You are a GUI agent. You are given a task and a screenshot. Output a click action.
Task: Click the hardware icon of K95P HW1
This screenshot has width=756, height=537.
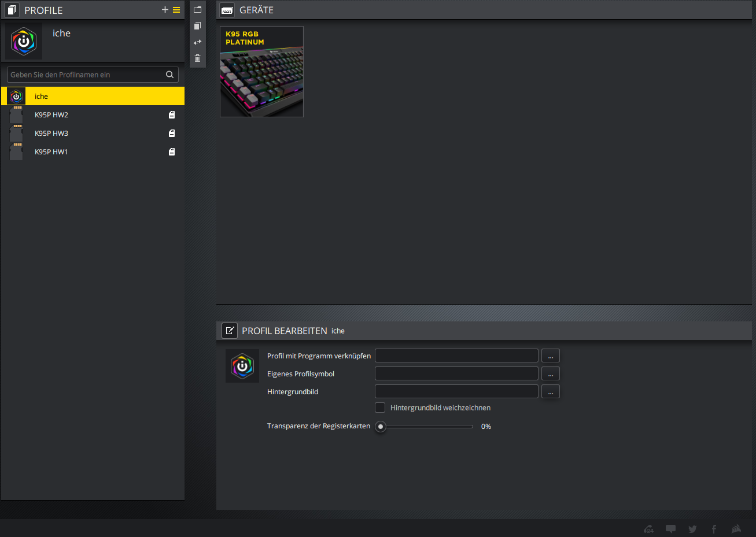point(16,152)
